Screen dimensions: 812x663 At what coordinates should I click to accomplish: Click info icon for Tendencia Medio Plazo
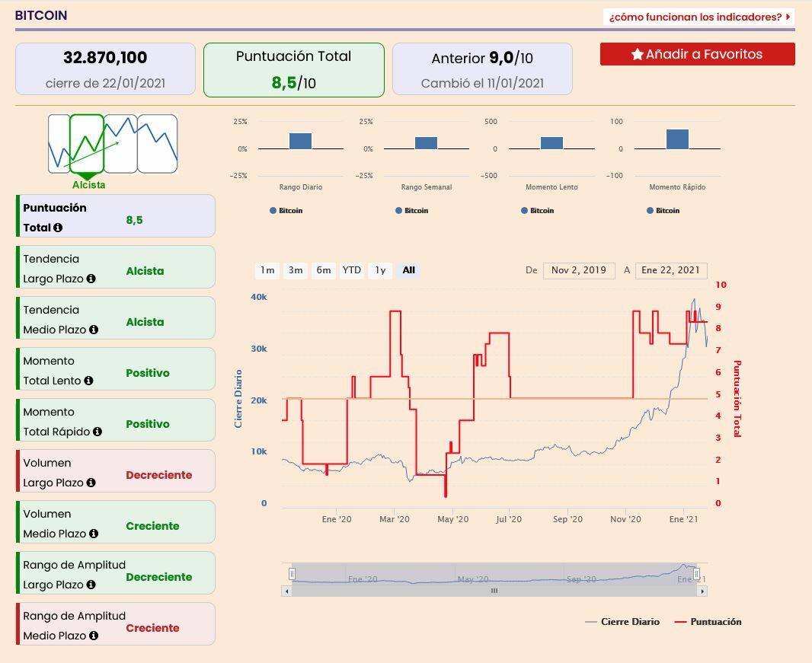tap(94, 330)
